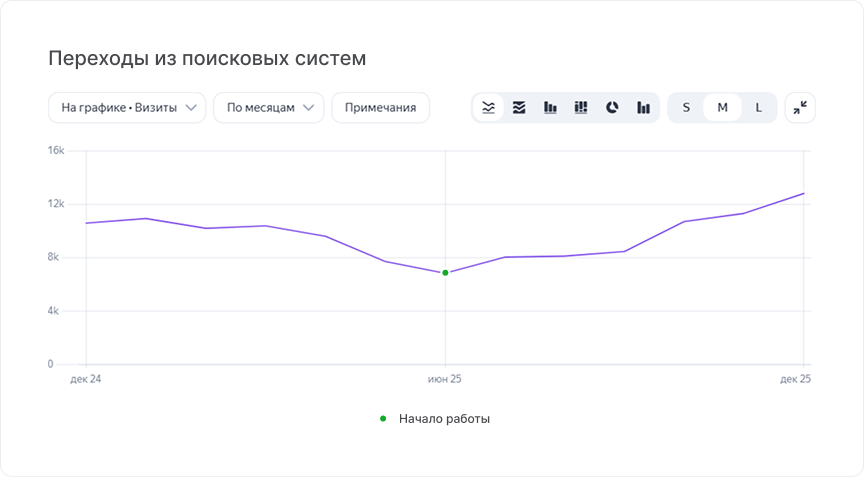
Task: Set chart size to M
Action: (722, 108)
